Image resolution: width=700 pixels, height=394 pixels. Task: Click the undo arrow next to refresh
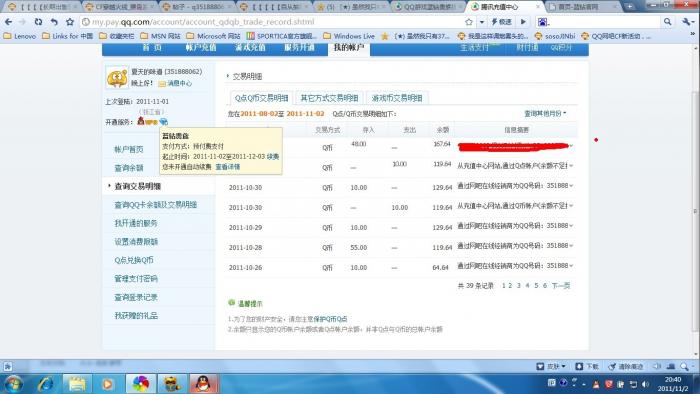(54, 21)
